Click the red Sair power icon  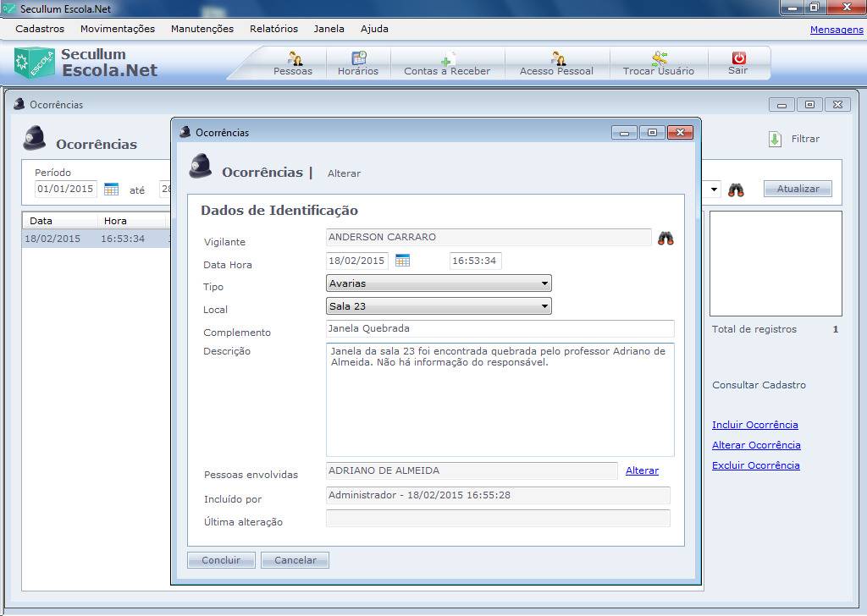(x=738, y=58)
